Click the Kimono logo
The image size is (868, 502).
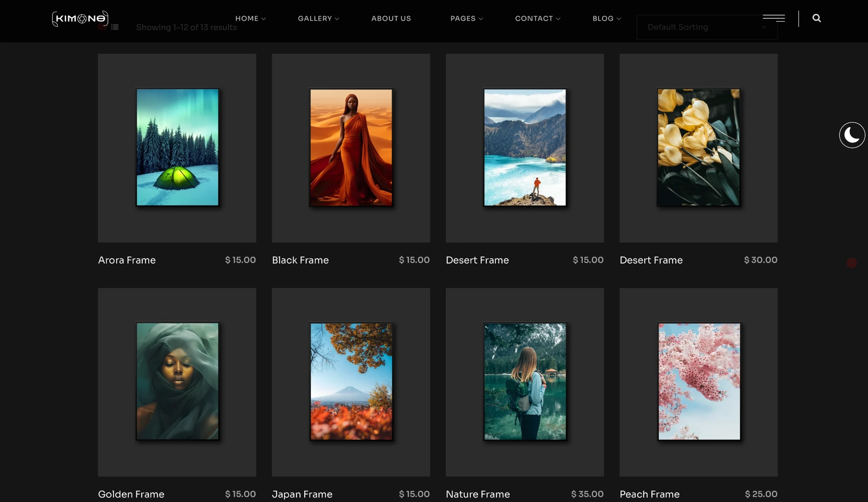pyautogui.click(x=80, y=19)
